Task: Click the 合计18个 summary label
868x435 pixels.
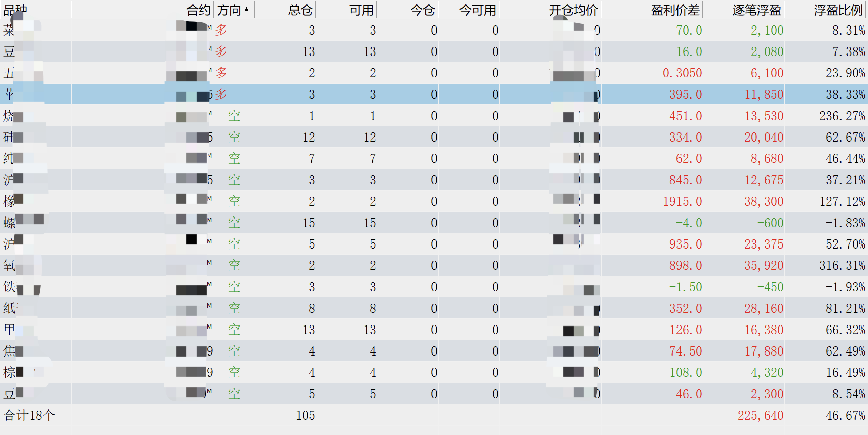Action: tap(29, 415)
